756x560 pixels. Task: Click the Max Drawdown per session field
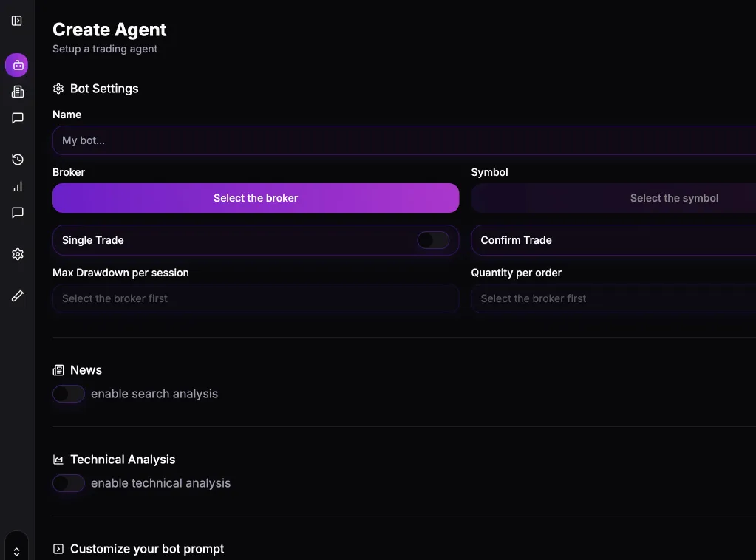point(256,298)
